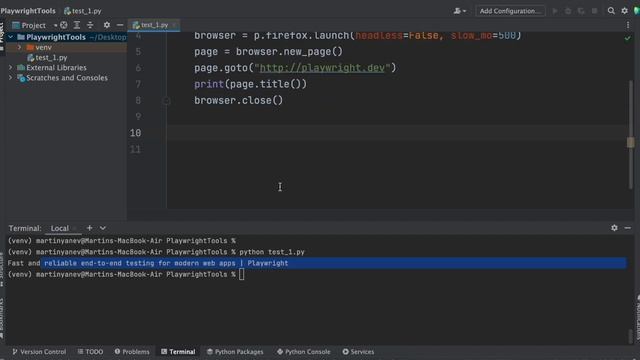Open the Problems tool window
The height and width of the screenshot is (360, 640).
tap(132, 351)
